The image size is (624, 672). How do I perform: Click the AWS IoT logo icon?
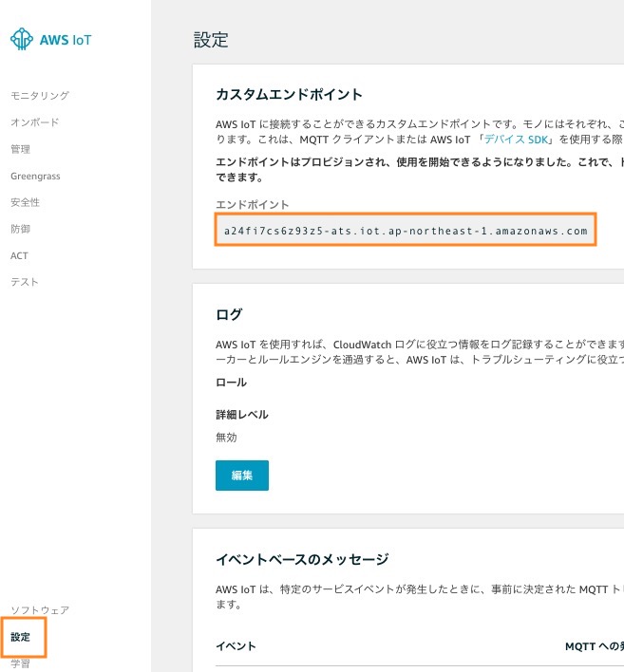click(22, 39)
